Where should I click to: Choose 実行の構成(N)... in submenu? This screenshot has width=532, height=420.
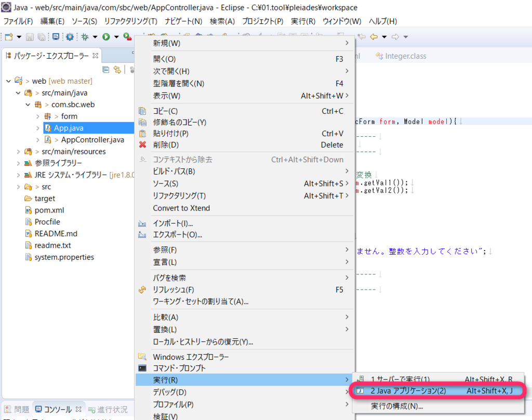tap(438, 406)
